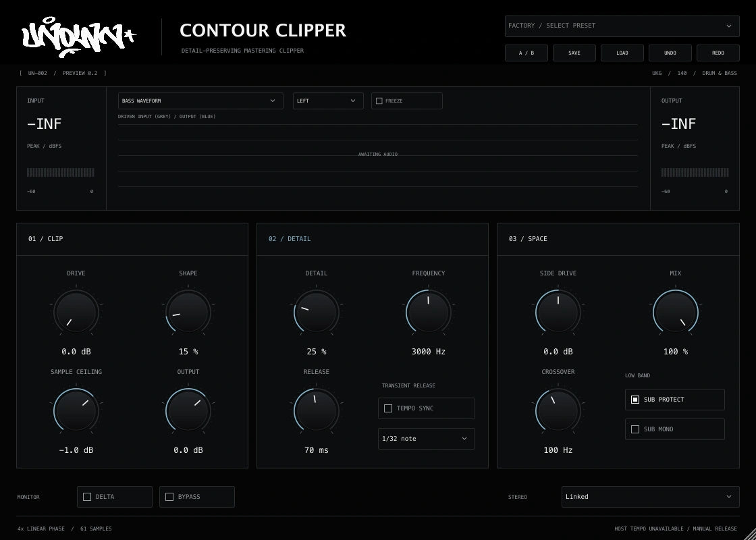Image resolution: width=756 pixels, height=540 pixels.
Task: Open the Linked stereo mode dropdown
Action: (x=651, y=497)
